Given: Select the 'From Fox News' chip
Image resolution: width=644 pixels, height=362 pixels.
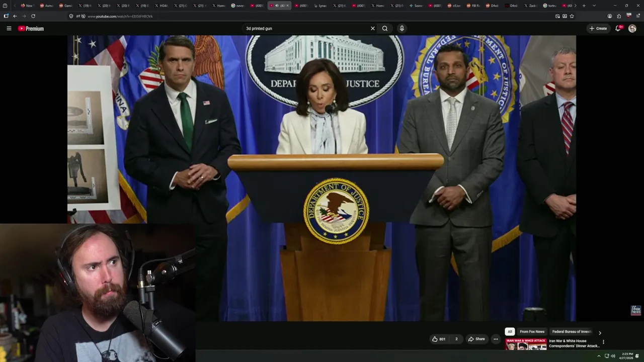Looking at the screenshot, I should [x=532, y=332].
